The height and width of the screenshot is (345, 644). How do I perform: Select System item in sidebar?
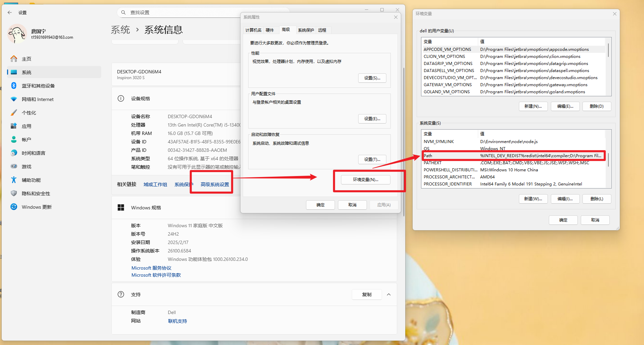(x=54, y=72)
